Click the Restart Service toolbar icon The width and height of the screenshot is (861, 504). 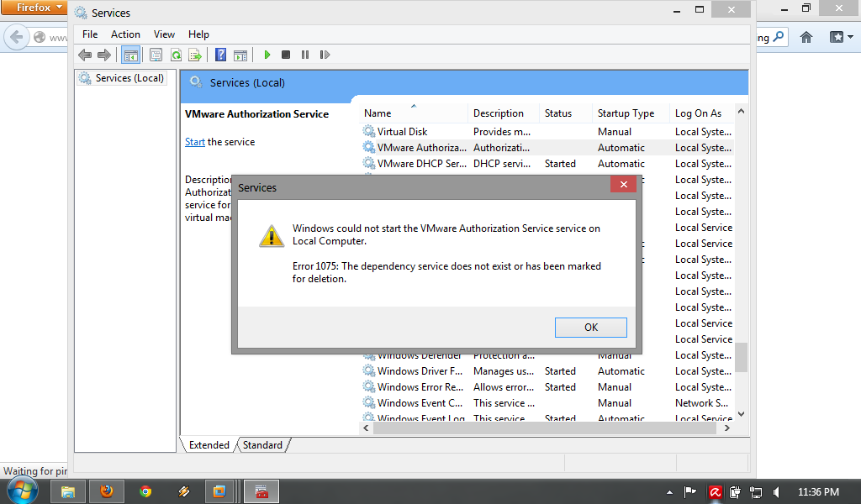325,55
